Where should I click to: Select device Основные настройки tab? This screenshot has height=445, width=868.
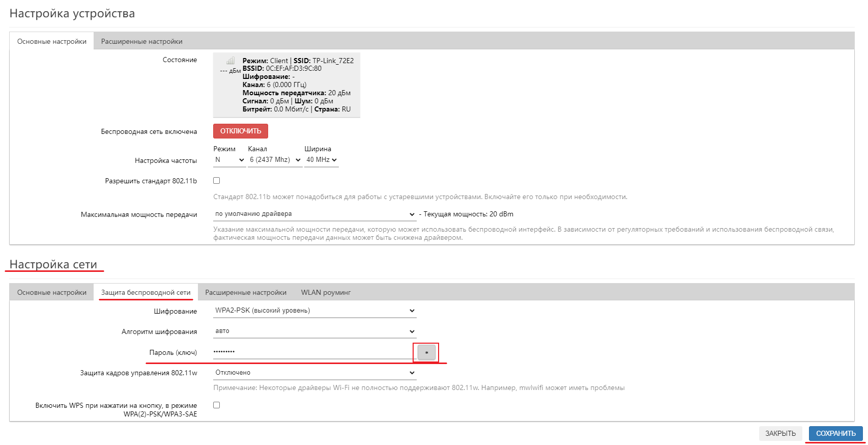[x=52, y=41]
